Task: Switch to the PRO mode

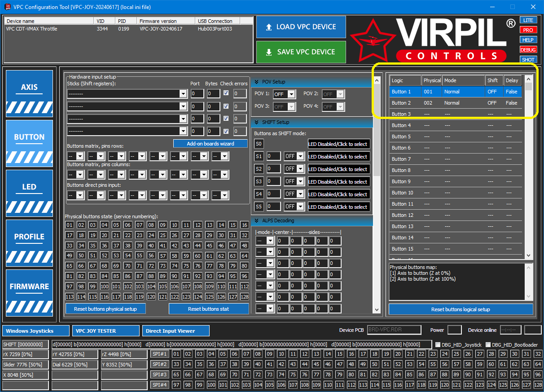Action: [528, 30]
